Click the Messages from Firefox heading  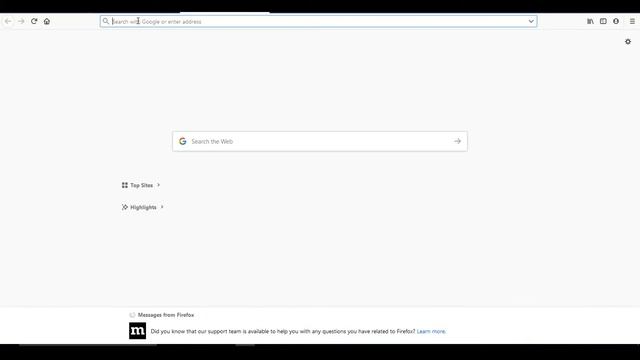coord(166,315)
